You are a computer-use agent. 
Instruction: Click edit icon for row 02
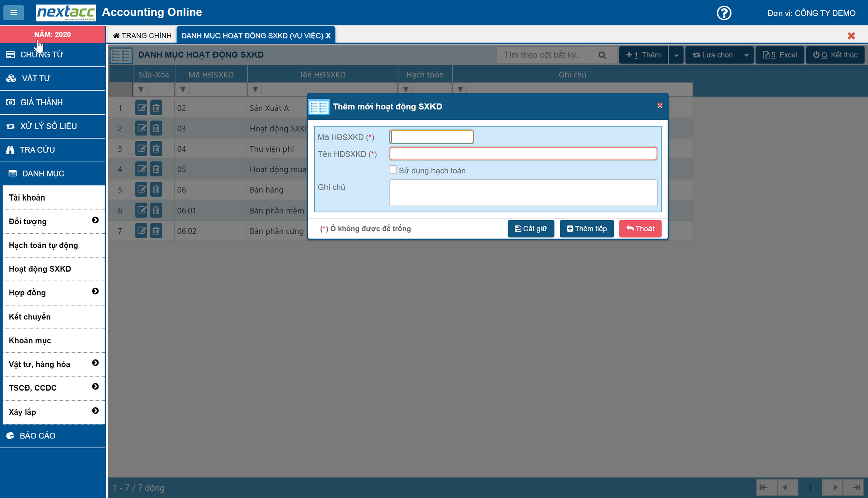coord(141,108)
